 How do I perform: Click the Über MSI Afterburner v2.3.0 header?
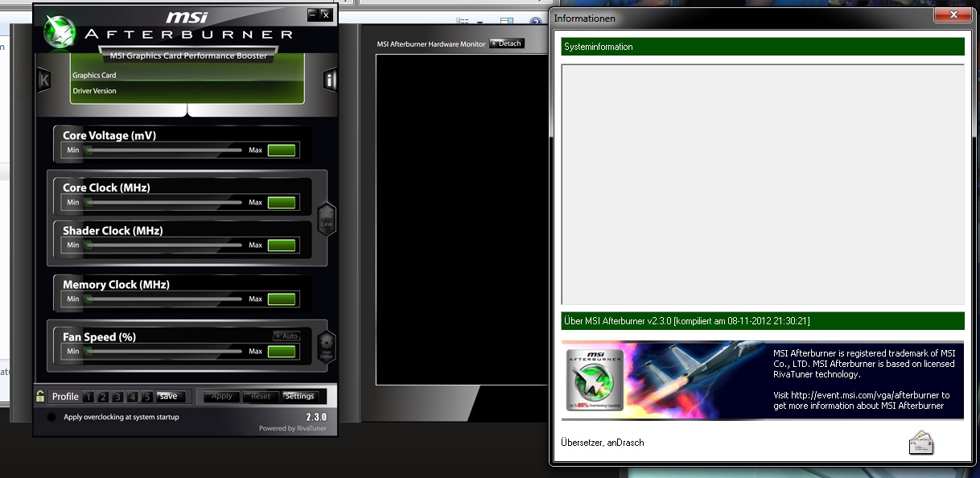coord(763,321)
